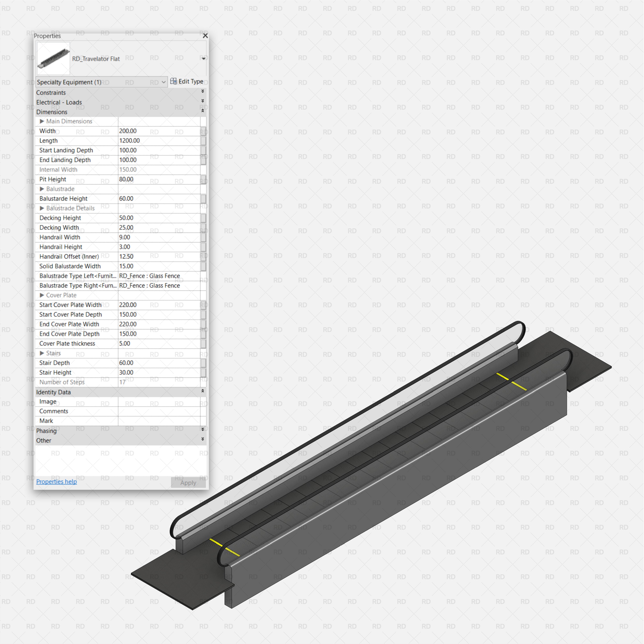Click associate parameter button beside Stair Depth
The width and height of the screenshot is (644, 644).
click(204, 363)
